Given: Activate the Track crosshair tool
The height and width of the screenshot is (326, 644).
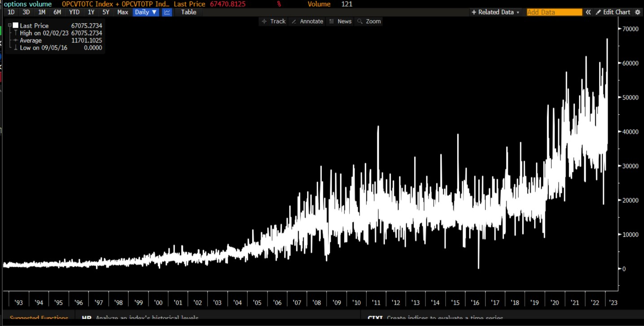Looking at the screenshot, I should [x=274, y=21].
